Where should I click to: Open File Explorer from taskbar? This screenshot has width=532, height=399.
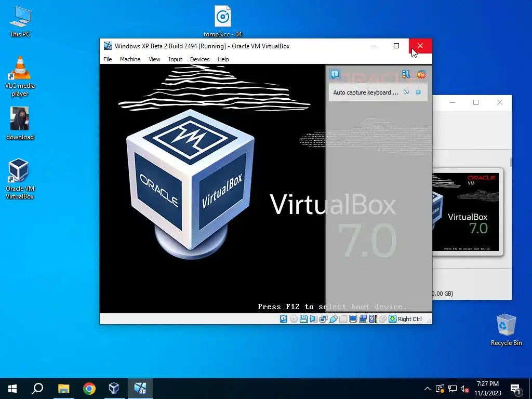tap(63, 389)
